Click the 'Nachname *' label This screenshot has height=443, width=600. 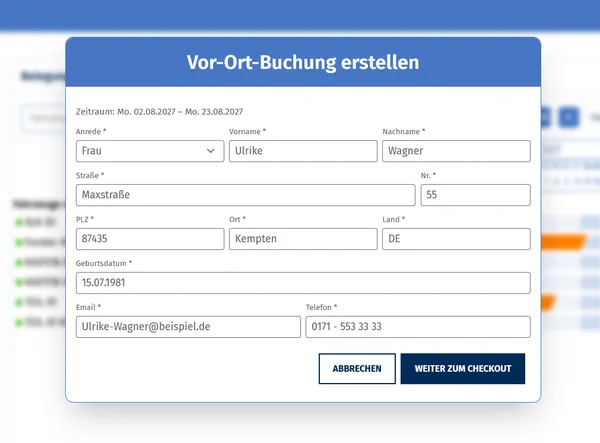tap(404, 132)
